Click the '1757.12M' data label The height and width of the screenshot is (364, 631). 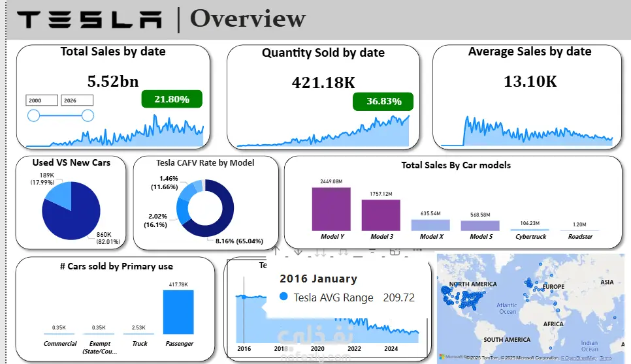[381, 194]
